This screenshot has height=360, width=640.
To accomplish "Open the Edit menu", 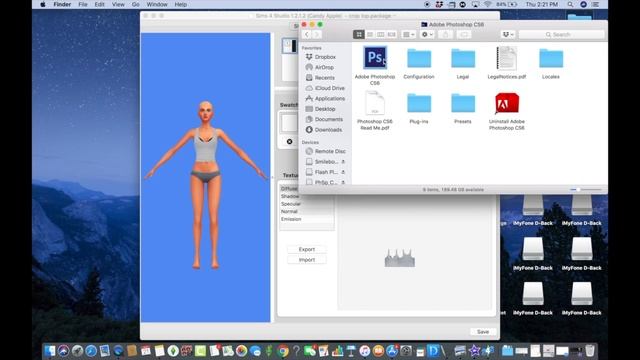I will [x=100, y=4].
